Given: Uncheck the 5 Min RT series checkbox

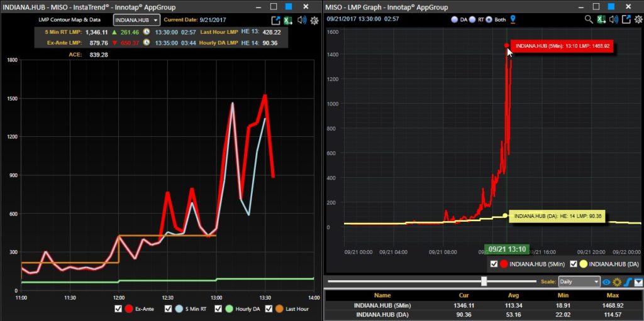Looking at the screenshot, I should coord(168,308).
